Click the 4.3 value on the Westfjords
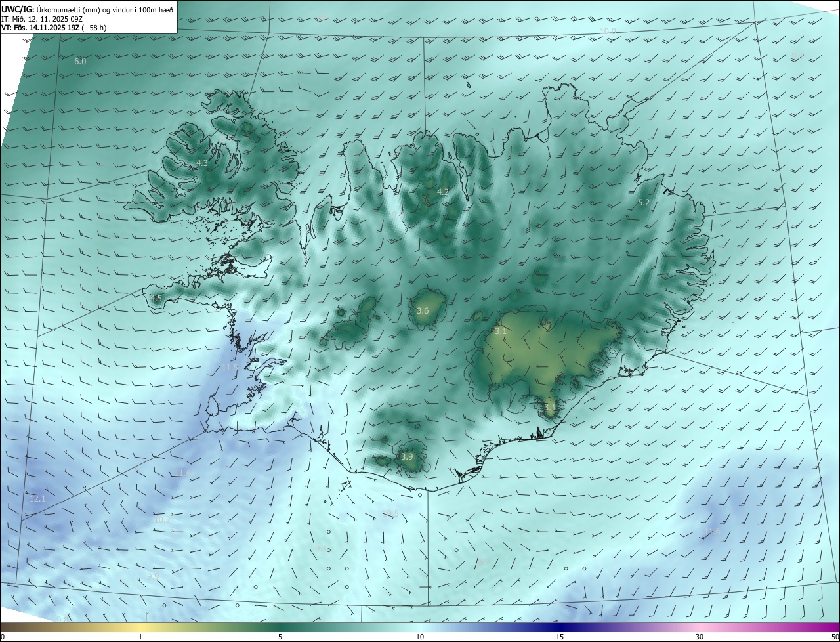Viewport: 840px width, 642px height. 202,163
